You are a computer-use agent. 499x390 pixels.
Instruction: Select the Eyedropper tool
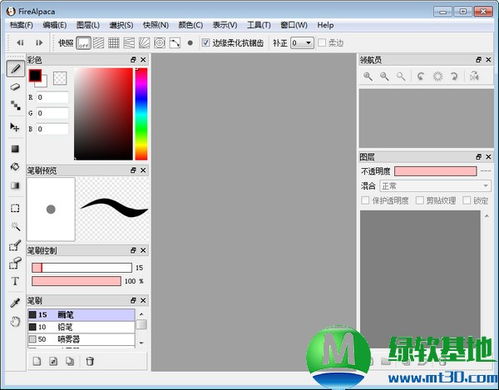click(15, 303)
